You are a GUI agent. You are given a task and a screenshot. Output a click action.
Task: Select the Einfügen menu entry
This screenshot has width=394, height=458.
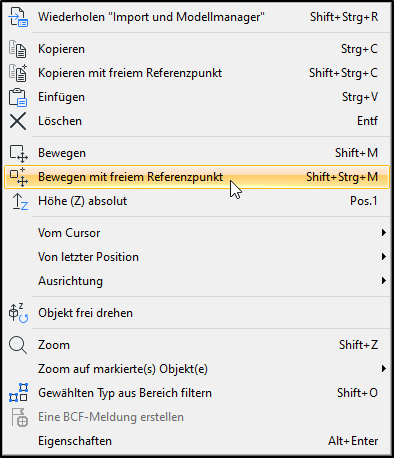197,97
